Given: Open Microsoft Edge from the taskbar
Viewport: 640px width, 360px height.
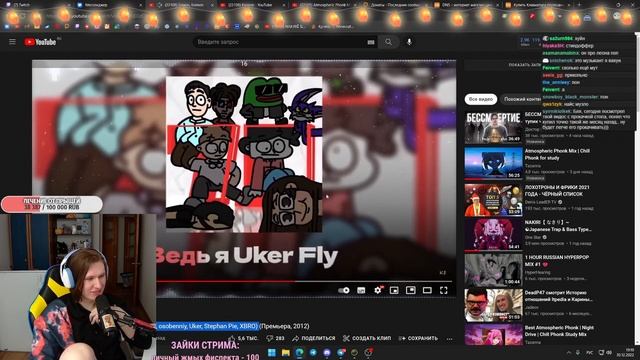Looking at the screenshot, I should click(299, 352).
